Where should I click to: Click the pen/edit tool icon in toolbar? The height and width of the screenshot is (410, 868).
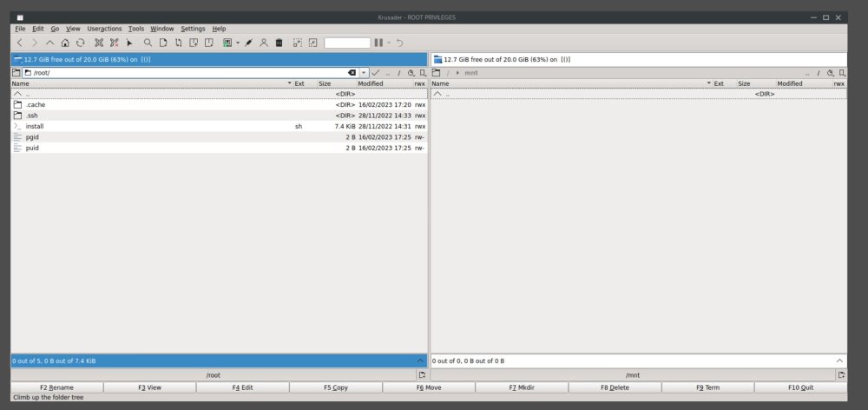248,43
